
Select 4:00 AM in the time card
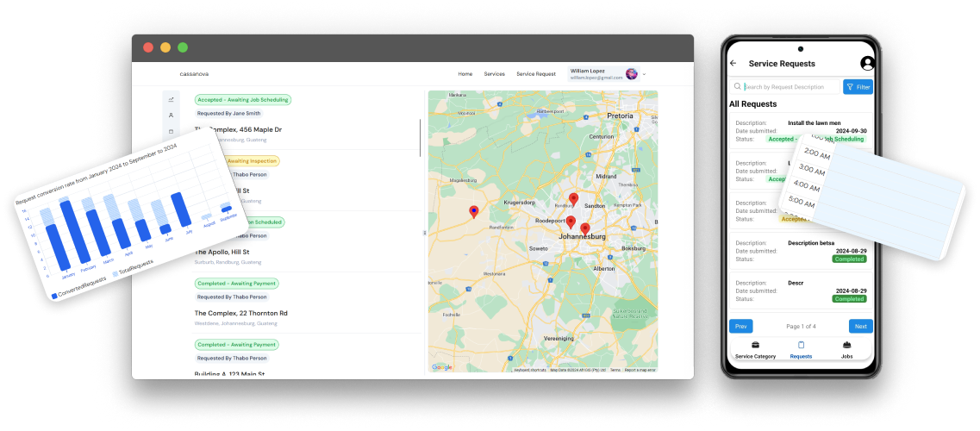tap(807, 187)
